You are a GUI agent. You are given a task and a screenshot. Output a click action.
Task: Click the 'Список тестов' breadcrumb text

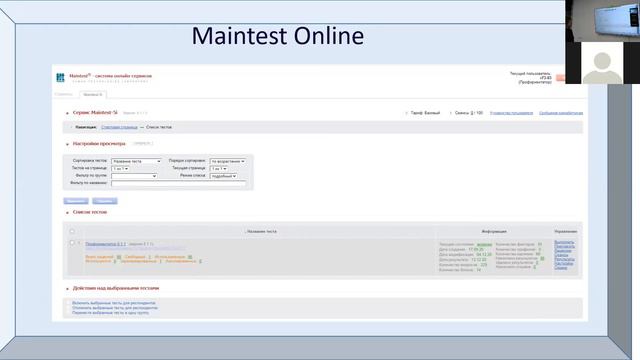click(x=159, y=127)
